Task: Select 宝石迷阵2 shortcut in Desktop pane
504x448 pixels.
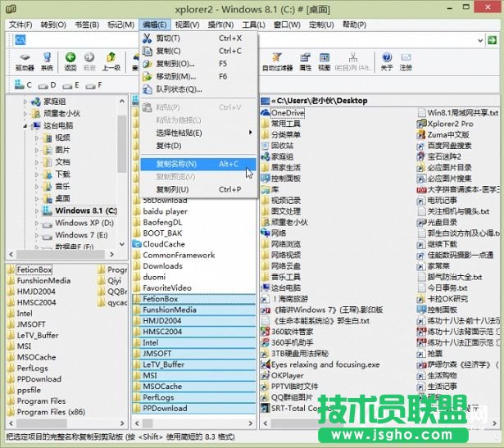Action: click(x=439, y=156)
